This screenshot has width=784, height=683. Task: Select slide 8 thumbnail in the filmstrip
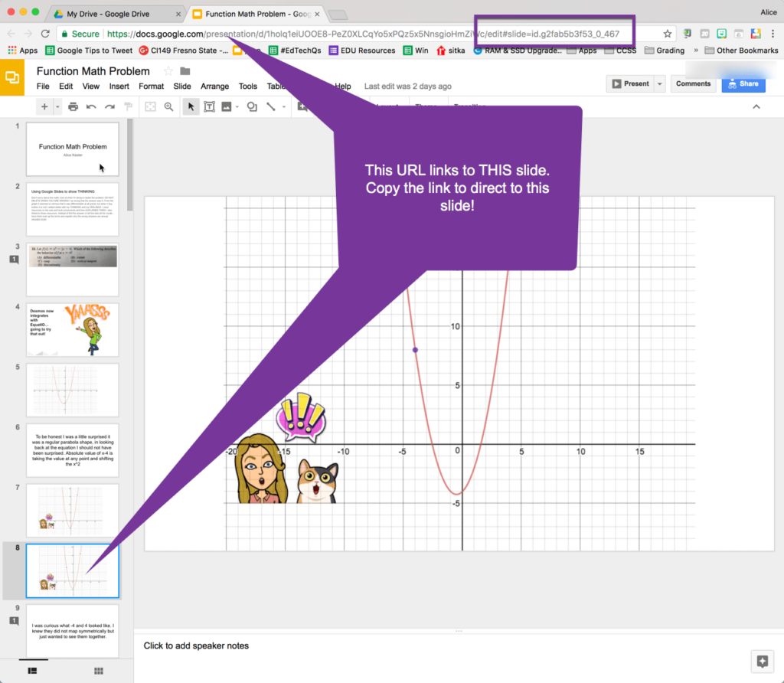(73, 570)
